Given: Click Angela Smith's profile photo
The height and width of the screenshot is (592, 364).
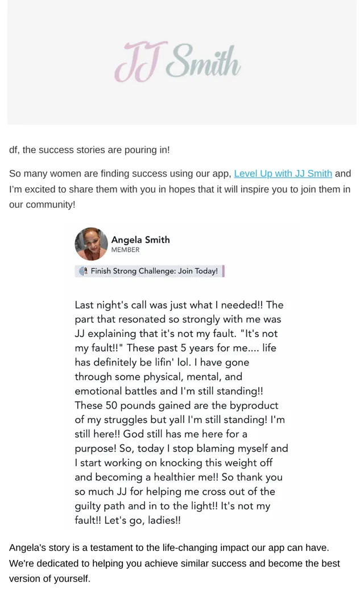Looking at the screenshot, I should (x=91, y=244).
